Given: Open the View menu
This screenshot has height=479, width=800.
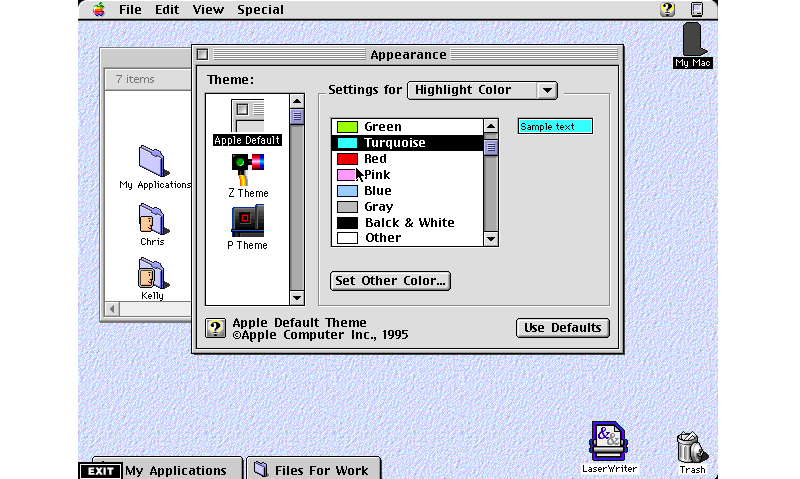Looking at the screenshot, I should pos(208,10).
